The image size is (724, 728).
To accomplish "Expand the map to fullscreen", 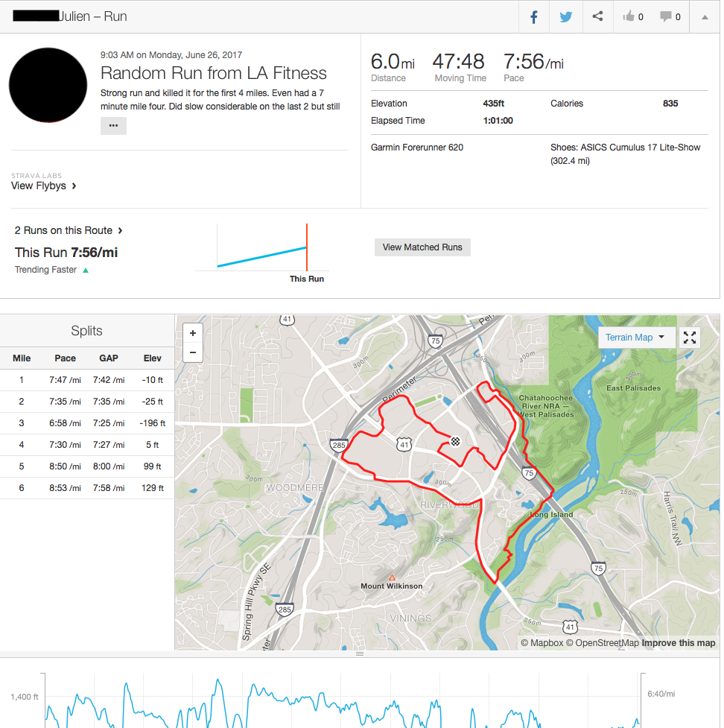I will click(690, 338).
